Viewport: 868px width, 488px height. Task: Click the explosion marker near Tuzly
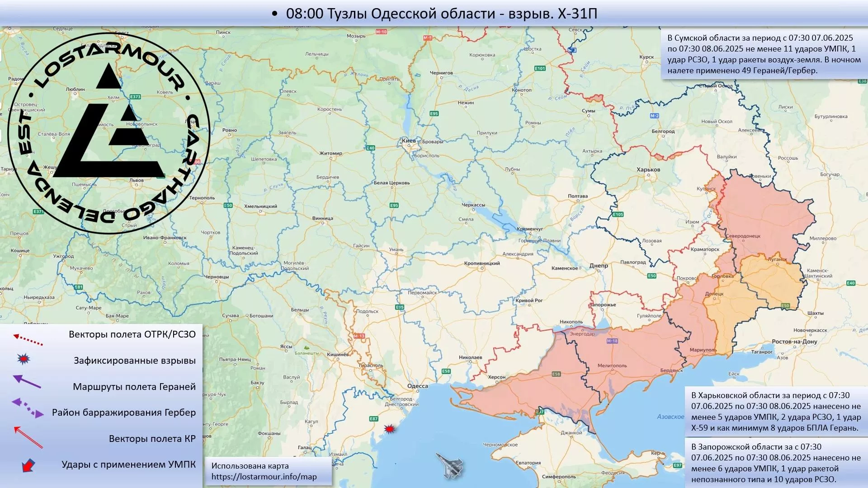[x=389, y=429]
